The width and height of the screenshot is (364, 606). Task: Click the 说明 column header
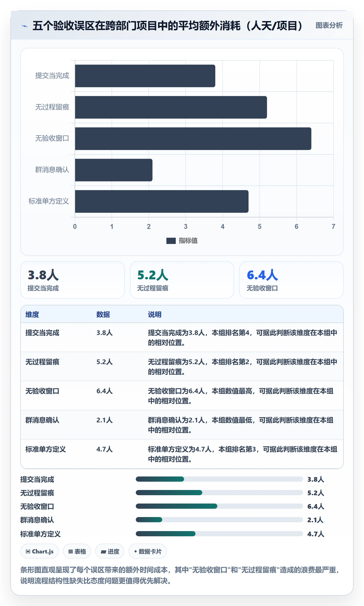[155, 314]
